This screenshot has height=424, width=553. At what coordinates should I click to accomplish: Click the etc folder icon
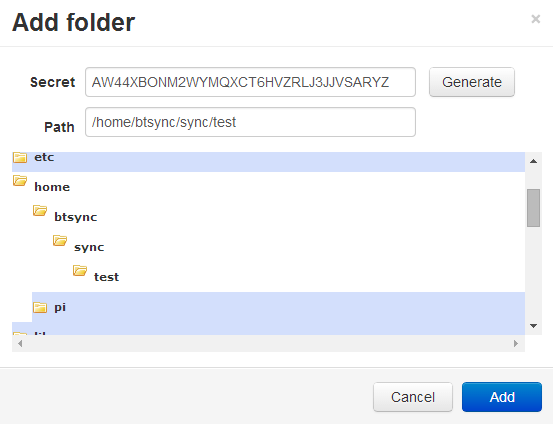click(20, 157)
